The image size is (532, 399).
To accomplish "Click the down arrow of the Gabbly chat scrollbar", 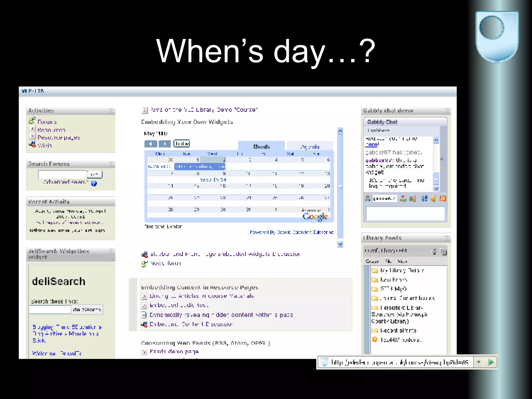I will point(436,188).
